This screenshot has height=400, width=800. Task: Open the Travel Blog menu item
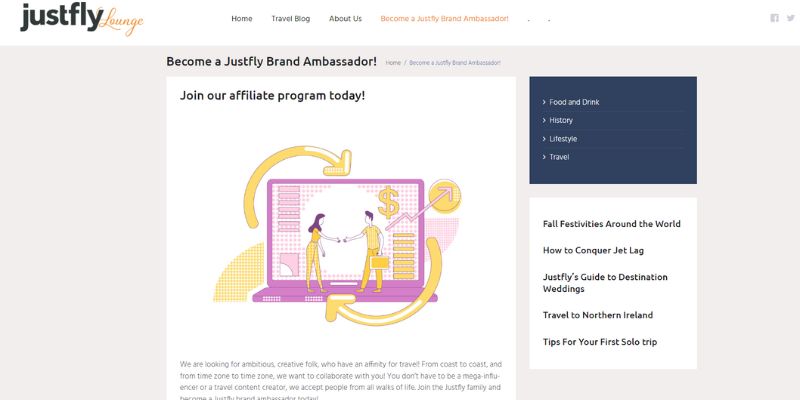point(292,19)
